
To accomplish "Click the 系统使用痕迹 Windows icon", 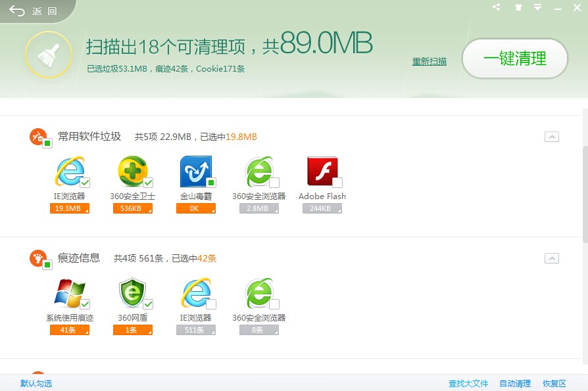I will (70, 292).
